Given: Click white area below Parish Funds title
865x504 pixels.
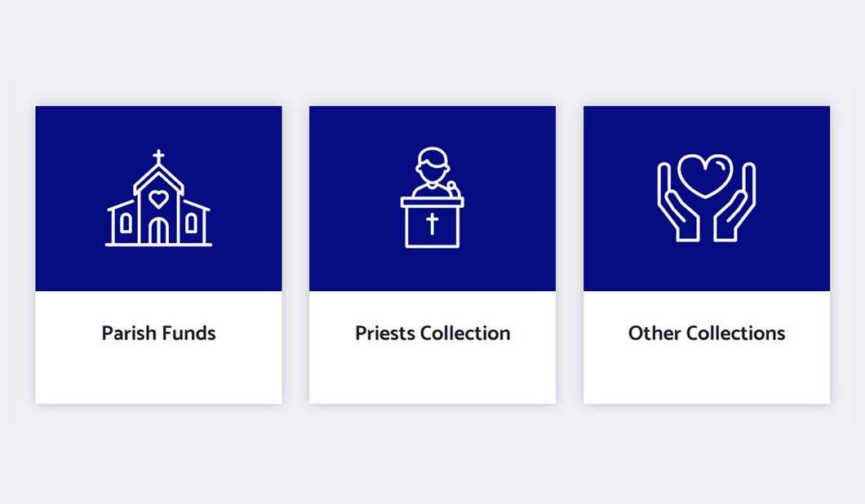Looking at the screenshot, I should pyautogui.click(x=158, y=374).
